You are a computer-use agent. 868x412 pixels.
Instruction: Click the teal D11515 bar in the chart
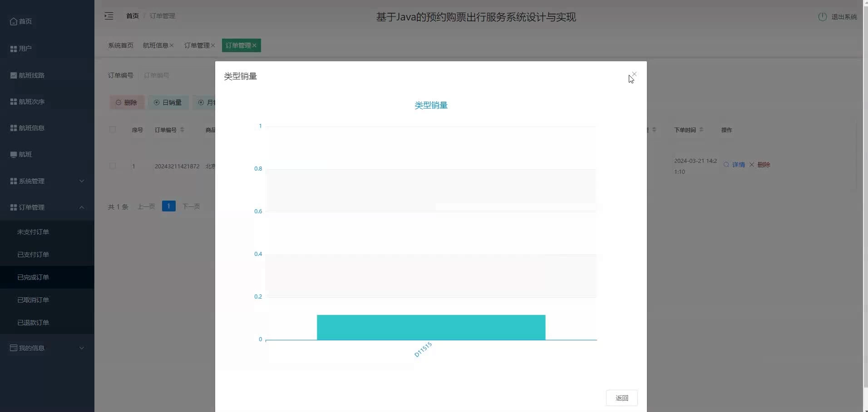(431, 327)
